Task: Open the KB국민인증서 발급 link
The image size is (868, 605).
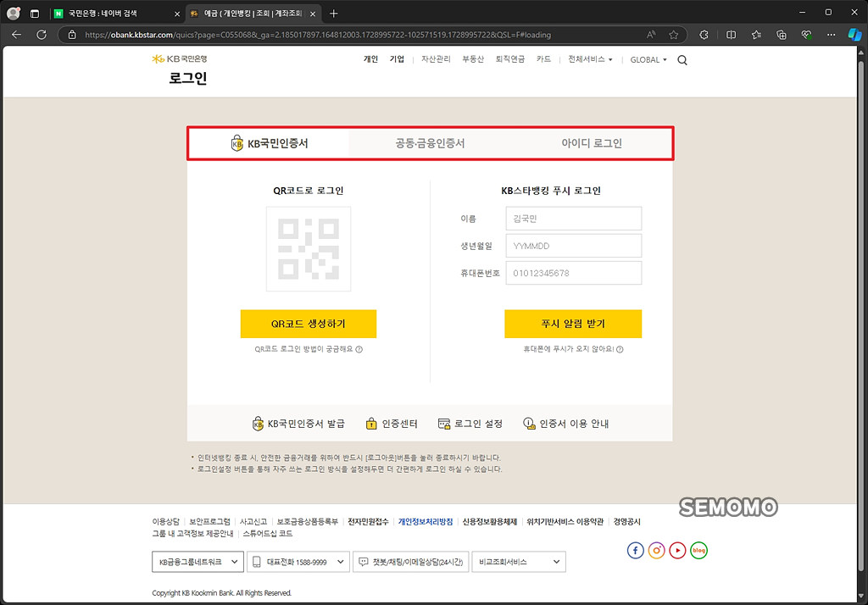Action: point(298,424)
